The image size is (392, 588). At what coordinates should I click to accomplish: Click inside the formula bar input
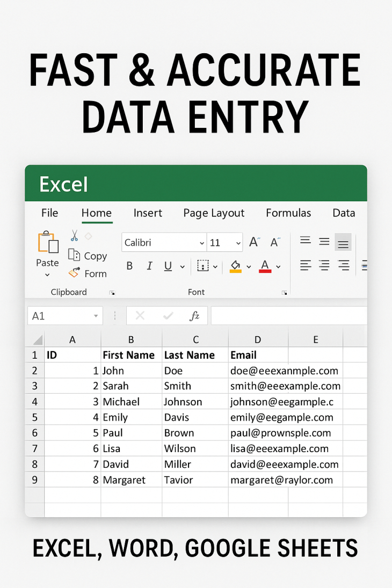pyautogui.click(x=289, y=316)
